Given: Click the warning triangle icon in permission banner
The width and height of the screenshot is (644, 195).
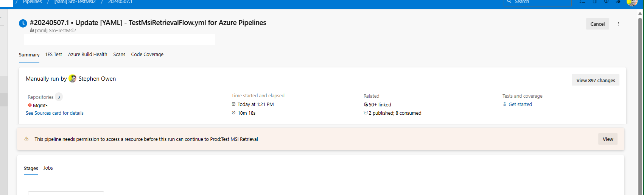Looking at the screenshot, I should coord(26,139).
